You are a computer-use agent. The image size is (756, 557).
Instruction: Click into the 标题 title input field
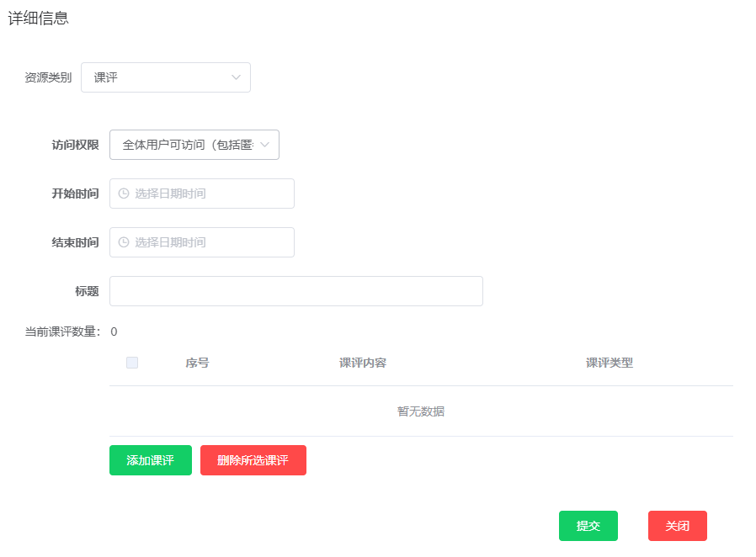pos(295,291)
